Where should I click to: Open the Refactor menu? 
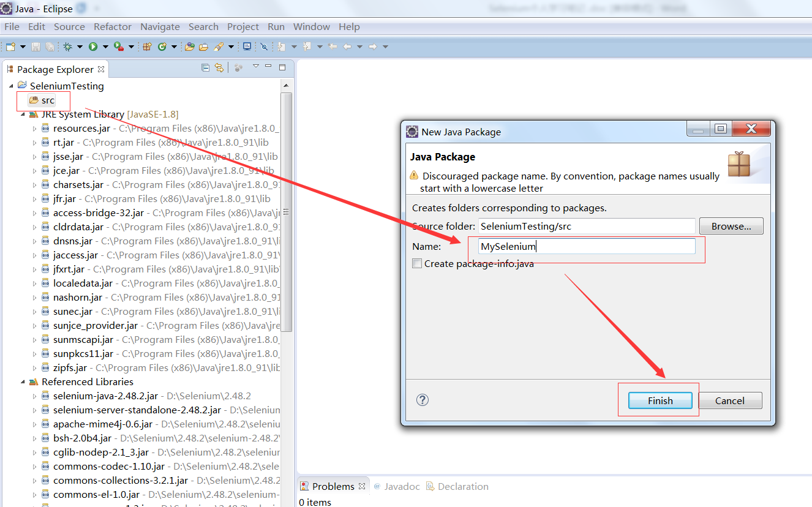(113, 26)
